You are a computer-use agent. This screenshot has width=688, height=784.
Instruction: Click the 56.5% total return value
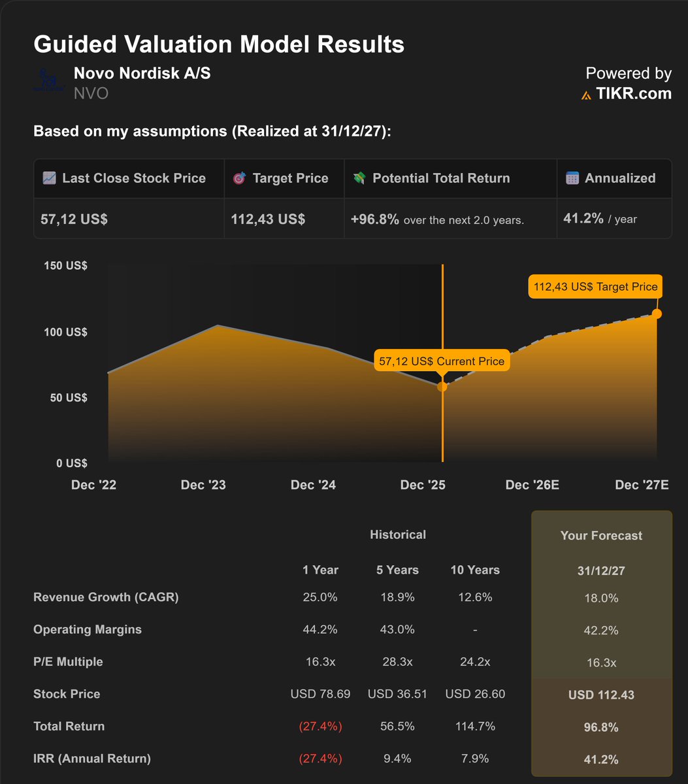(x=397, y=727)
